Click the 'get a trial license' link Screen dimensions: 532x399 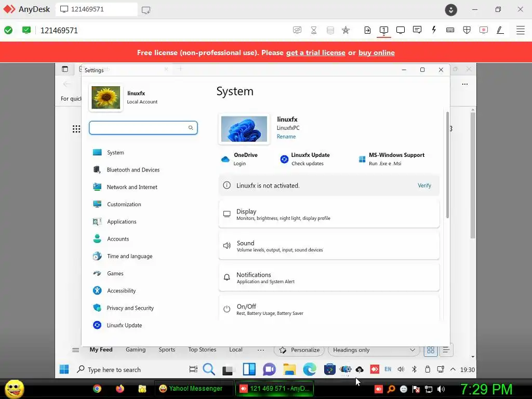(x=315, y=52)
